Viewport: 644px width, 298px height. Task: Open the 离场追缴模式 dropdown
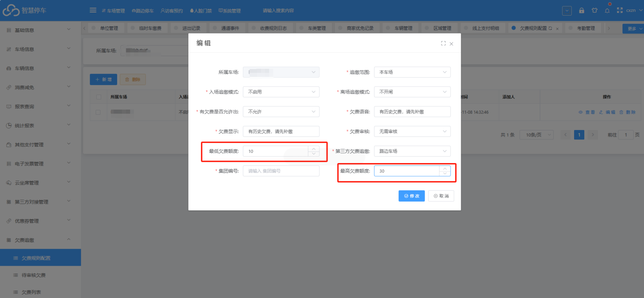pos(412,92)
